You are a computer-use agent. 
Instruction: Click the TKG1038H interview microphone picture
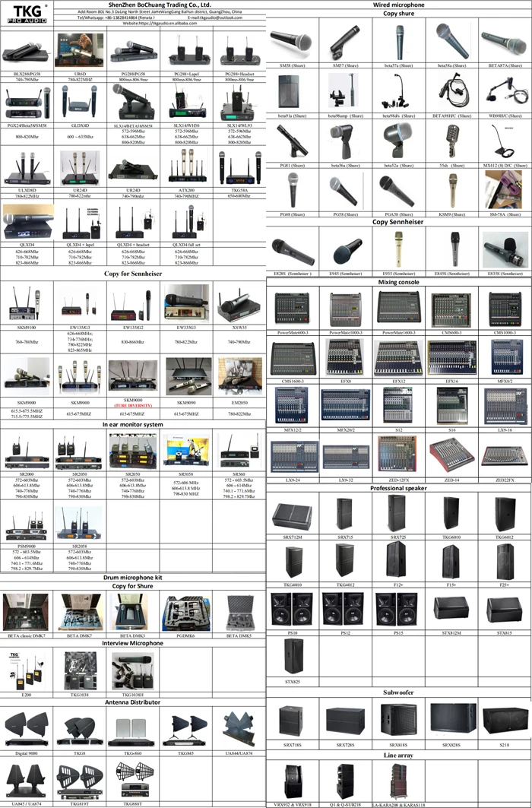pyautogui.click(x=131, y=671)
